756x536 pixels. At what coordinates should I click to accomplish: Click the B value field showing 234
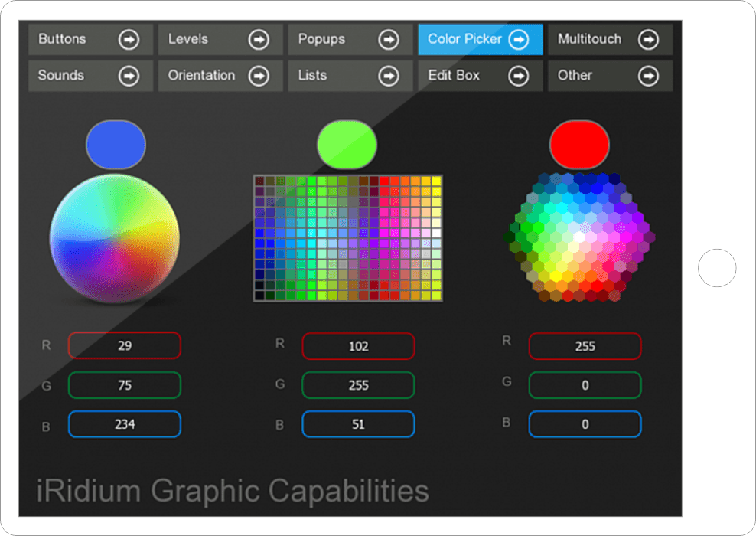point(125,424)
